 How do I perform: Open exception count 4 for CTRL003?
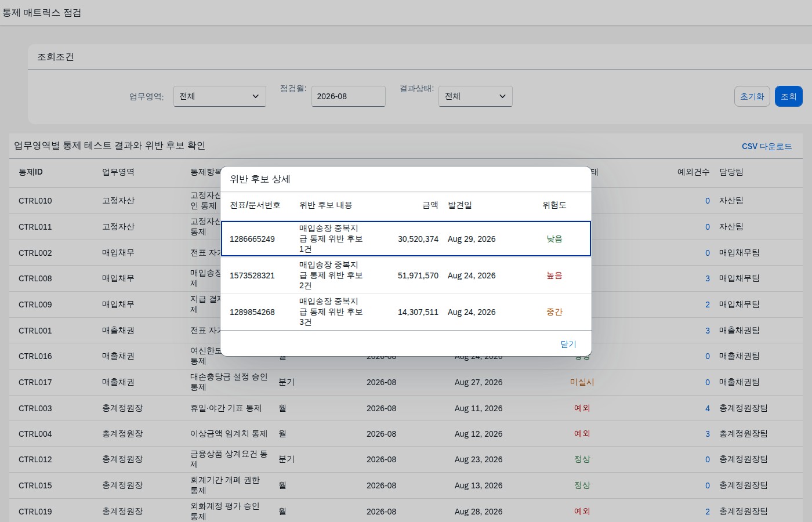(x=708, y=408)
